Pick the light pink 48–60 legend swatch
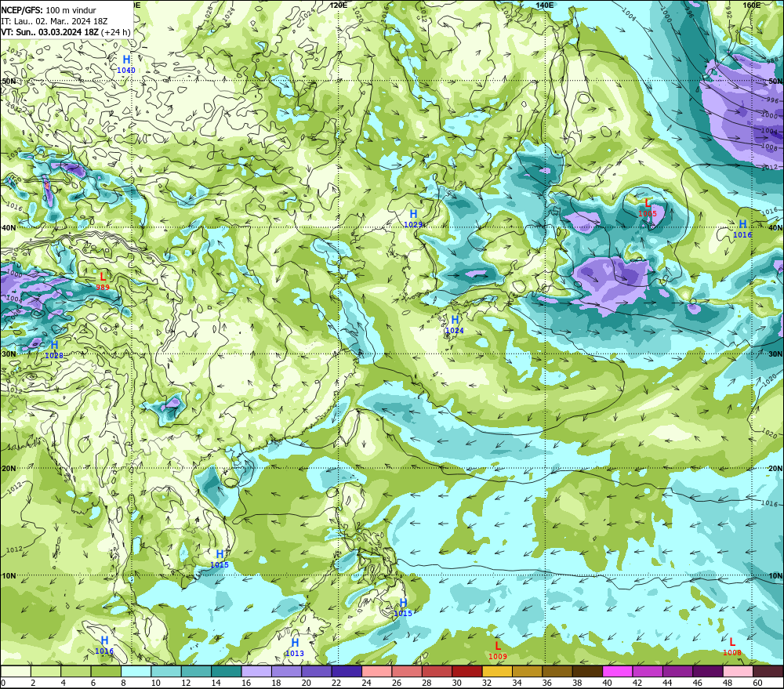 point(738,671)
